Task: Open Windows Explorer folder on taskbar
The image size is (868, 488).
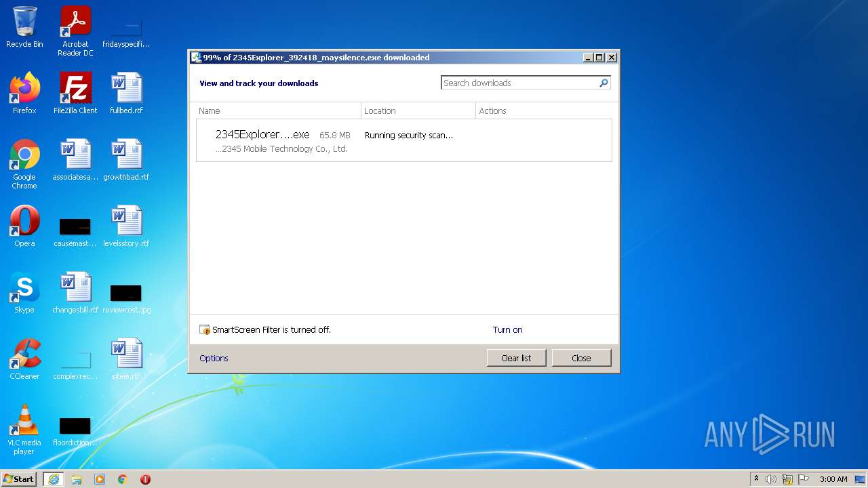Action: [x=77, y=479]
